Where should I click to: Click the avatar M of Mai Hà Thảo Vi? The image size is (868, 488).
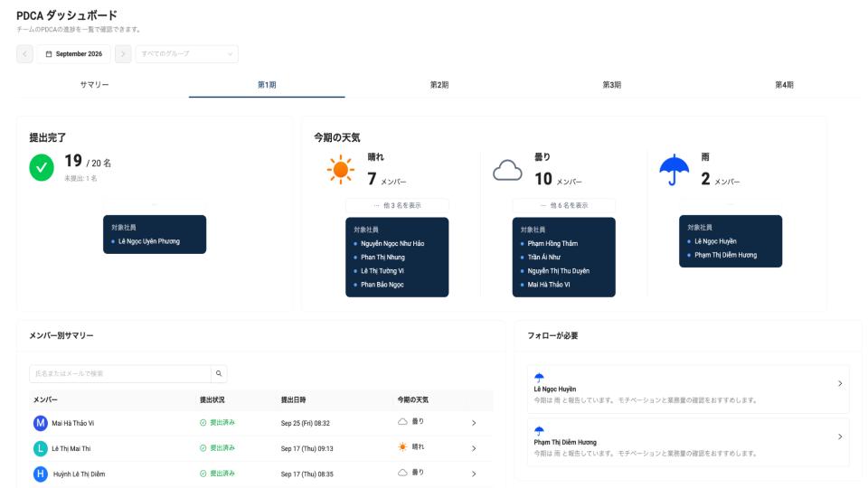[41, 423]
